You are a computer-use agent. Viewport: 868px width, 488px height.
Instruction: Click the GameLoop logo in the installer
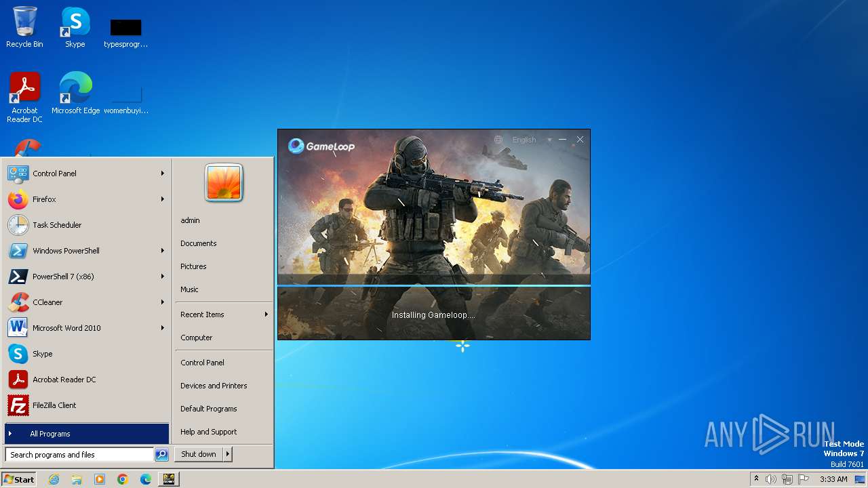(321, 146)
